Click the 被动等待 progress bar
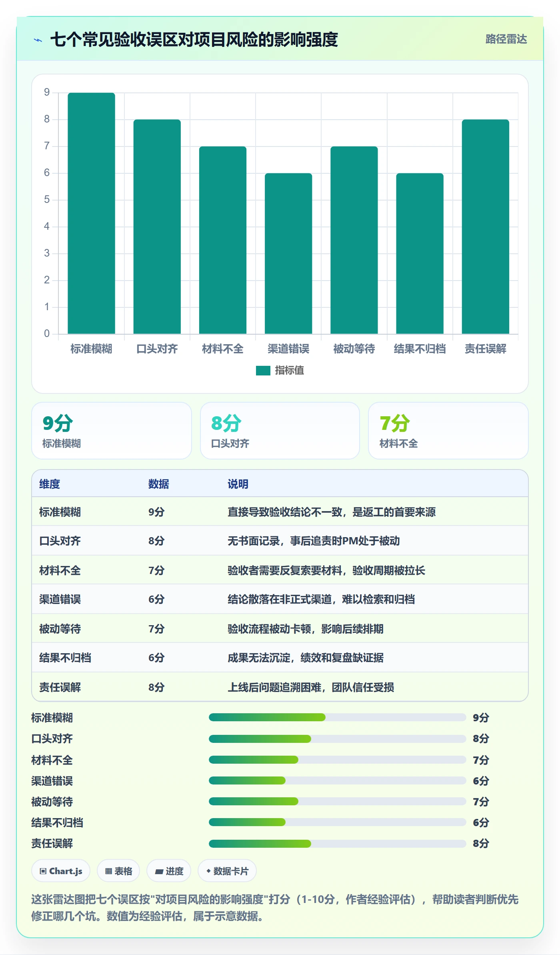The height and width of the screenshot is (955, 560). (338, 801)
